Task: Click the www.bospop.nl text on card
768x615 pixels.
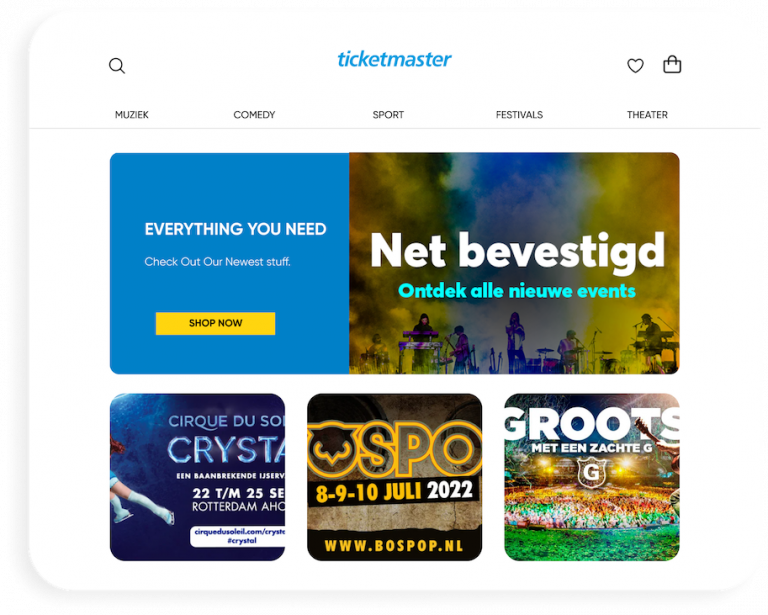Action: point(394,545)
